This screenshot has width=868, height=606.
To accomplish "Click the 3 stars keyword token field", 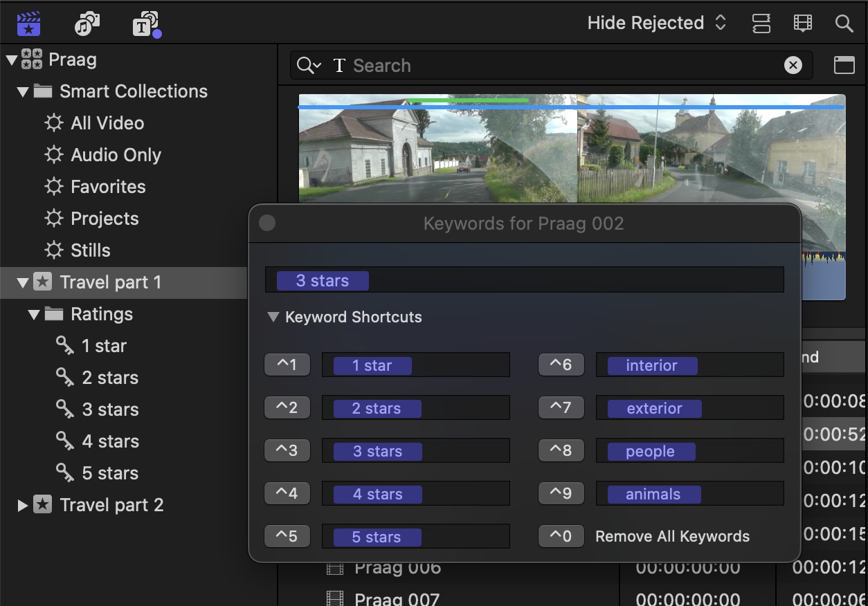I will point(525,280).
